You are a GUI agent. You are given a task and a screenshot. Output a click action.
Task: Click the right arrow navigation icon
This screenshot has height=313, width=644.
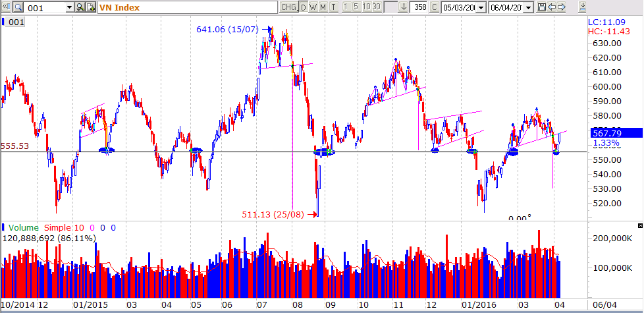[561, 7]
